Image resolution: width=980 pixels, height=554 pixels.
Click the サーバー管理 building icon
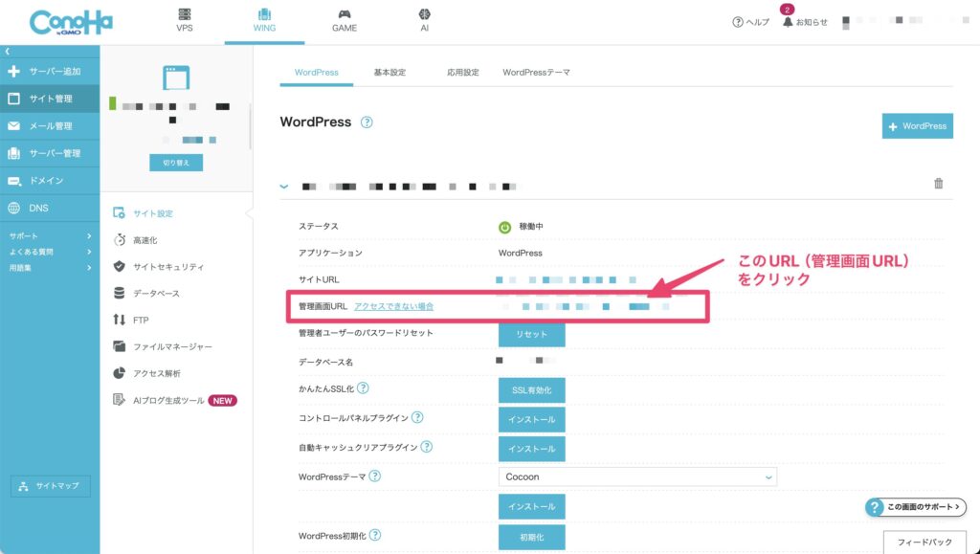tap(13, 153)
